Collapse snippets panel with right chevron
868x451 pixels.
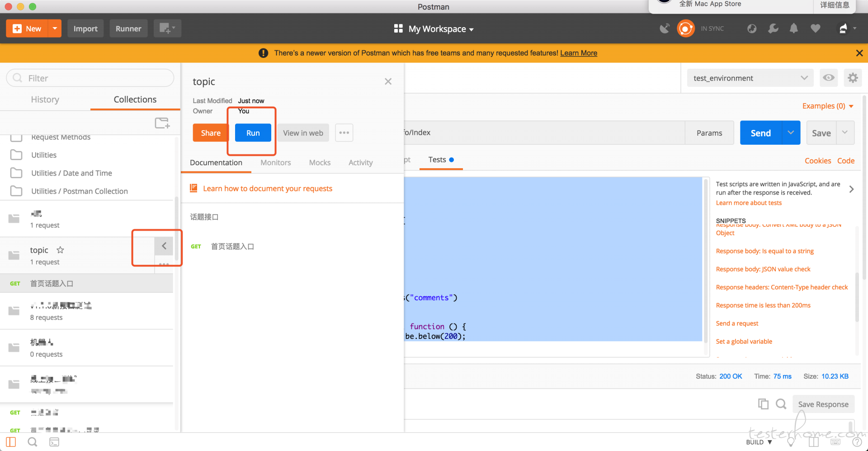851,189
